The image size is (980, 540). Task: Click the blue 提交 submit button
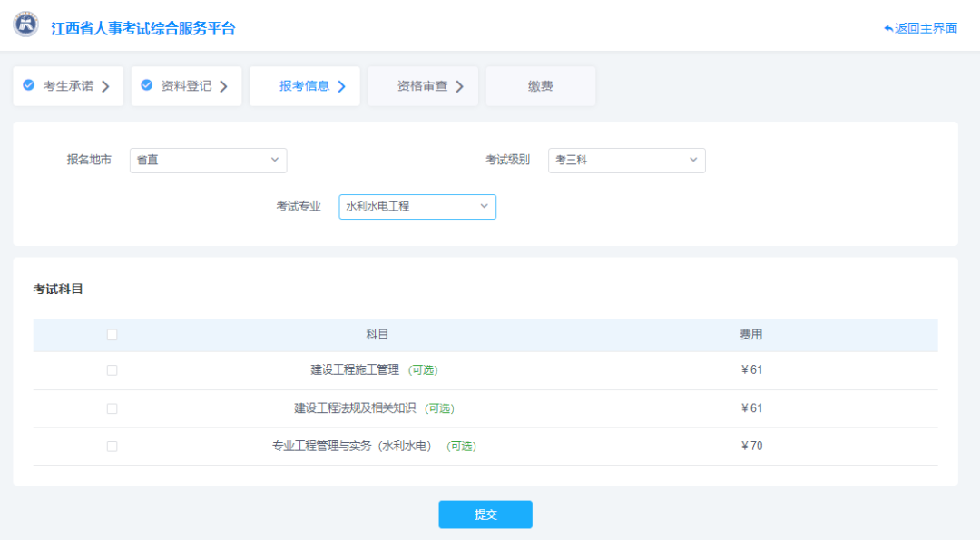click(x=485, y=515)
